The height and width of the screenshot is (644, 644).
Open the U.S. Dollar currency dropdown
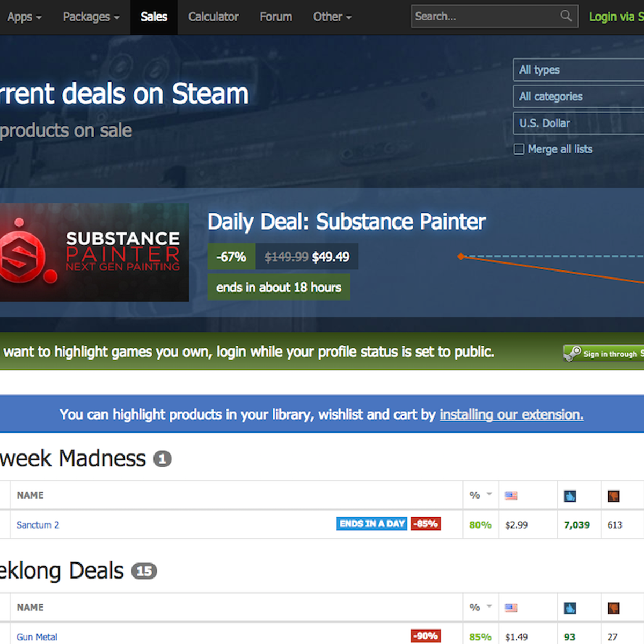coord(579,123)
